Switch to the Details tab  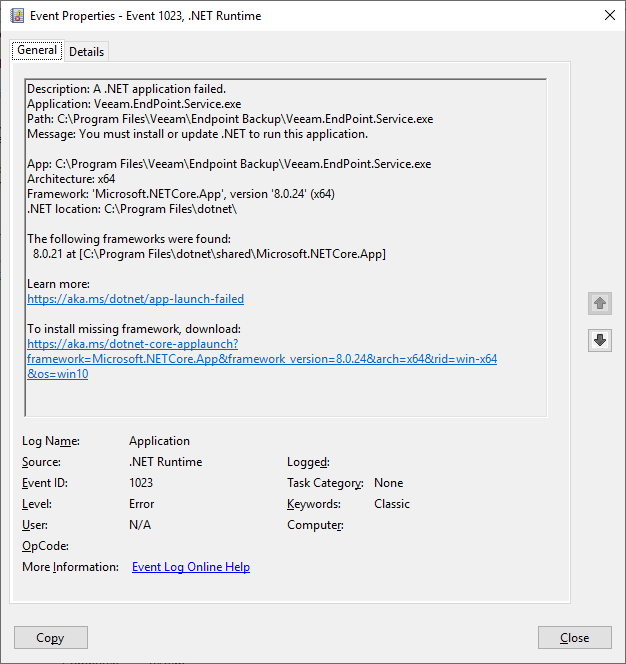(x=86, y=52)
